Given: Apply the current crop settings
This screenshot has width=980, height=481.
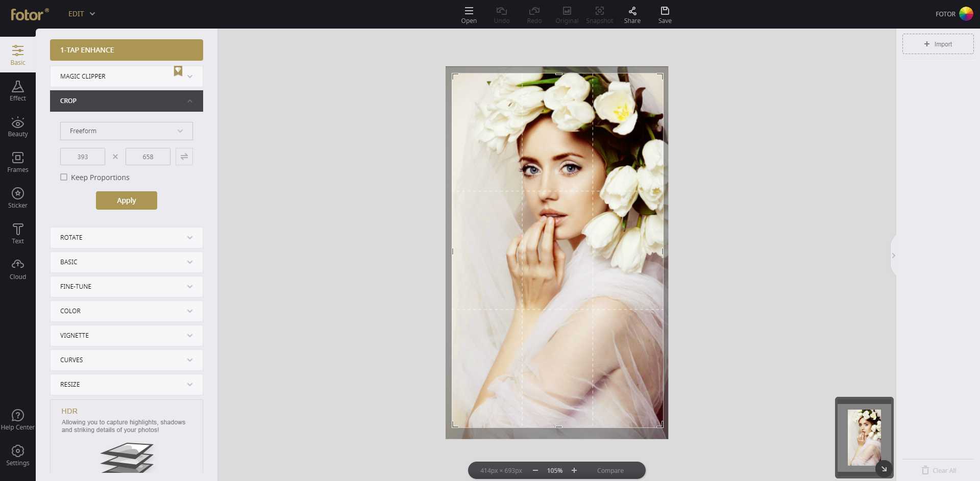Looking at the screenshot, I should (126, 200).
